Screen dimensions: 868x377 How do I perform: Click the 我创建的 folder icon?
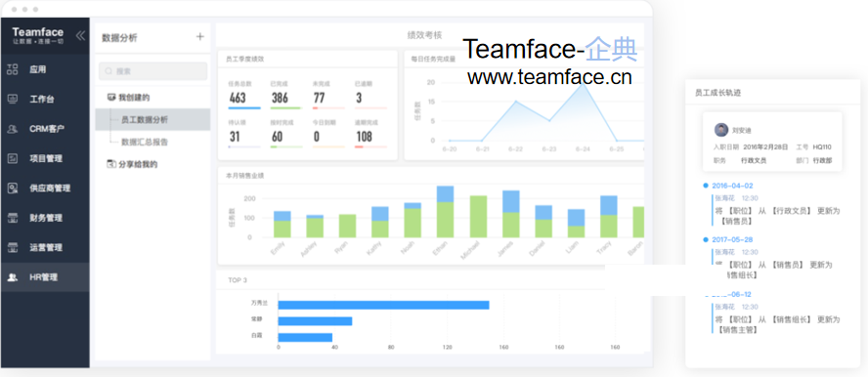click(110, 98)
